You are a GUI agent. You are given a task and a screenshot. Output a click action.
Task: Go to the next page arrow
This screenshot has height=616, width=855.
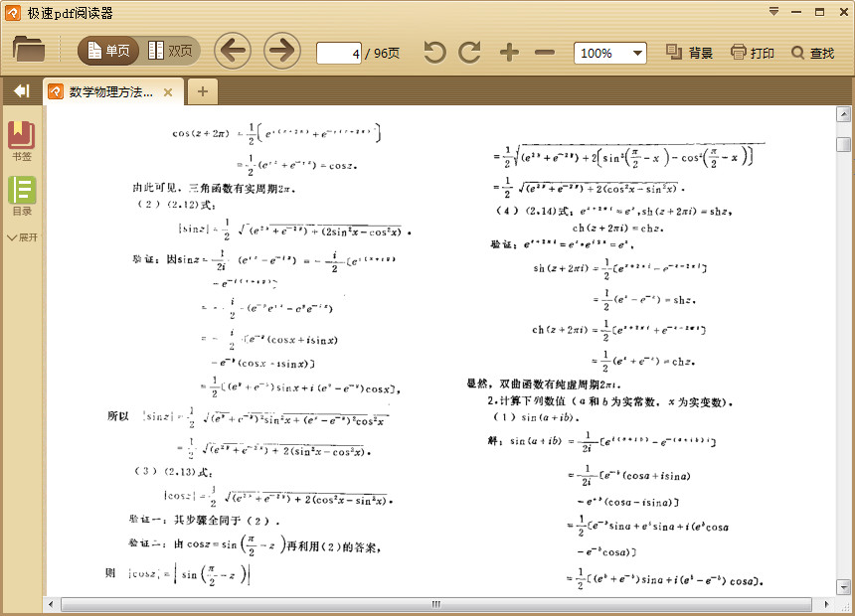(x=282, y=52)
